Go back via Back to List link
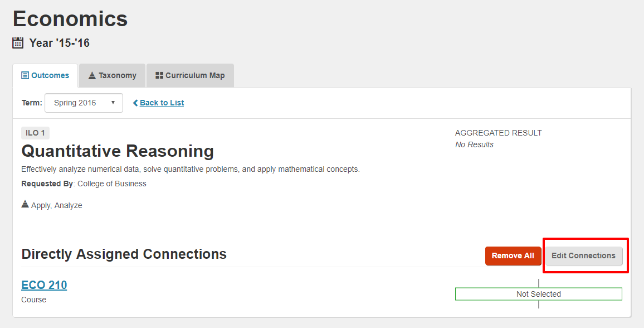Image resolution: width=644 pixels, height=328 pixels. [x=162, y=103]
